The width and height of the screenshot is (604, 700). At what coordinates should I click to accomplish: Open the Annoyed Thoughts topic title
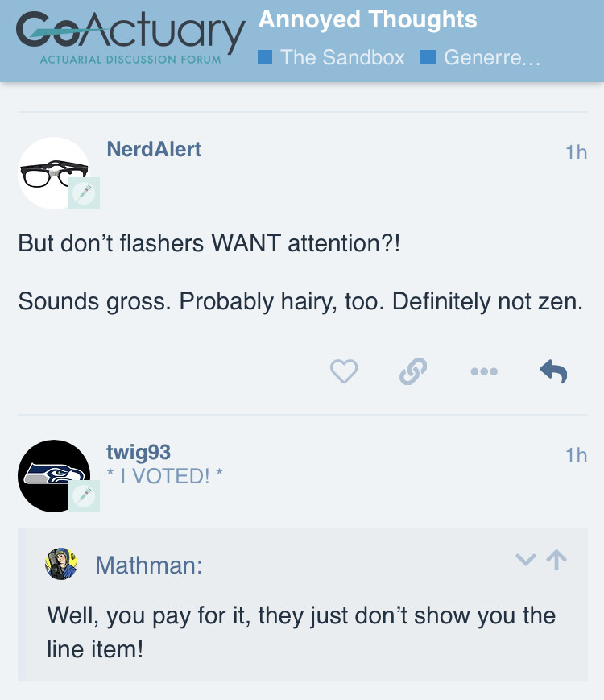[367, 20]
